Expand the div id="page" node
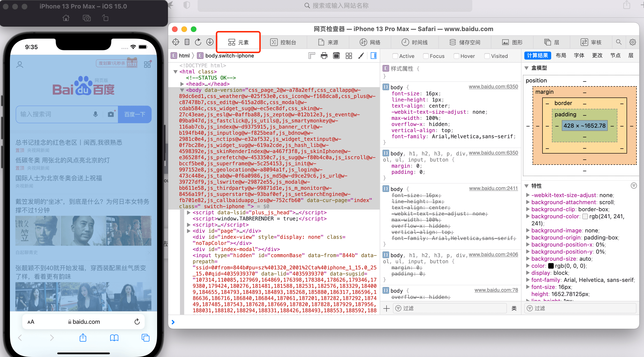 tap(189, 231)
